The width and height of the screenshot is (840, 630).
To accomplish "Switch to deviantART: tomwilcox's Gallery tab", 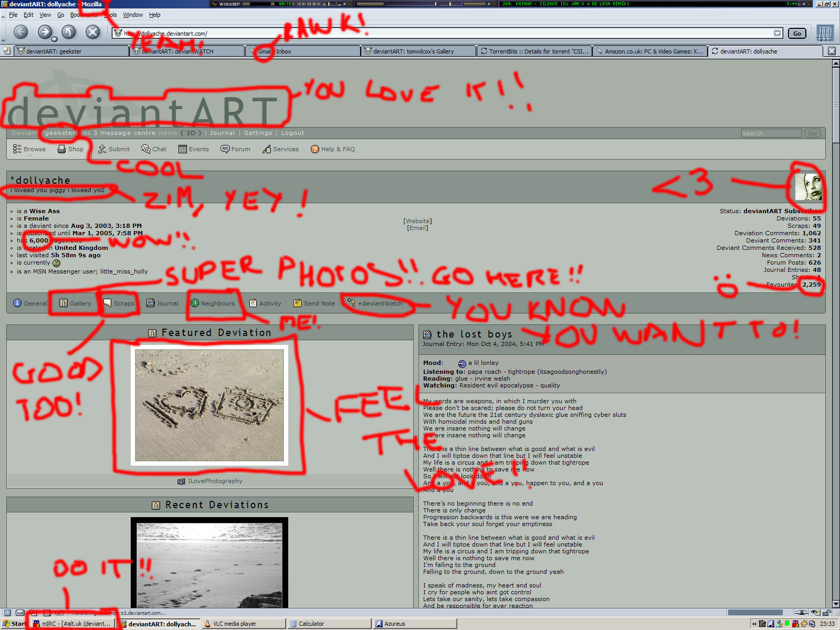I will 418,51.
